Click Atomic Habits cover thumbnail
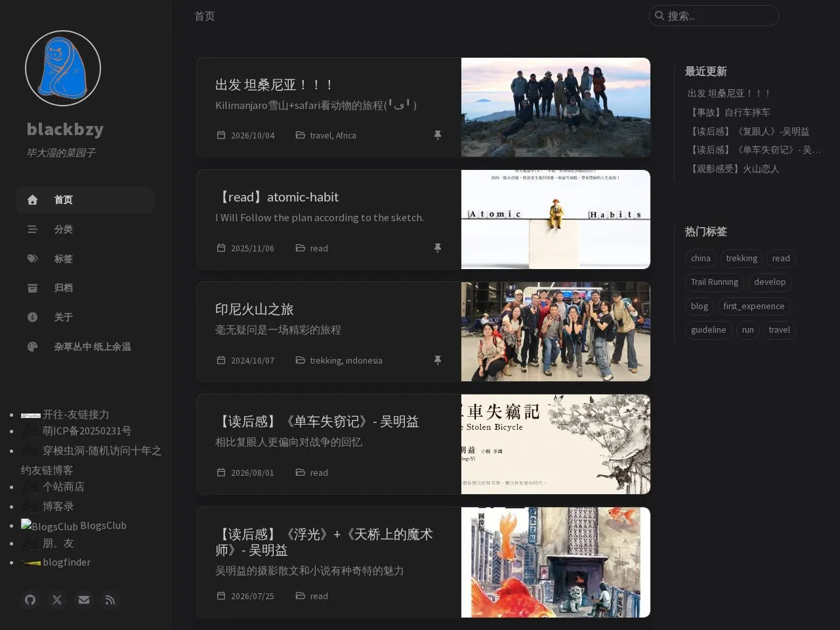840x630 pixels. [556, 220]
